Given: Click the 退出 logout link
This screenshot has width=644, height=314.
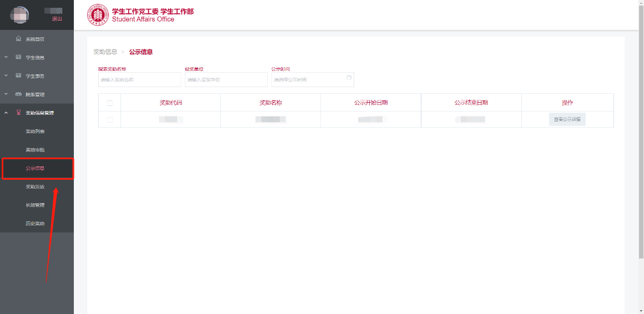Looking at the screenshot, I should click(57, 18).
